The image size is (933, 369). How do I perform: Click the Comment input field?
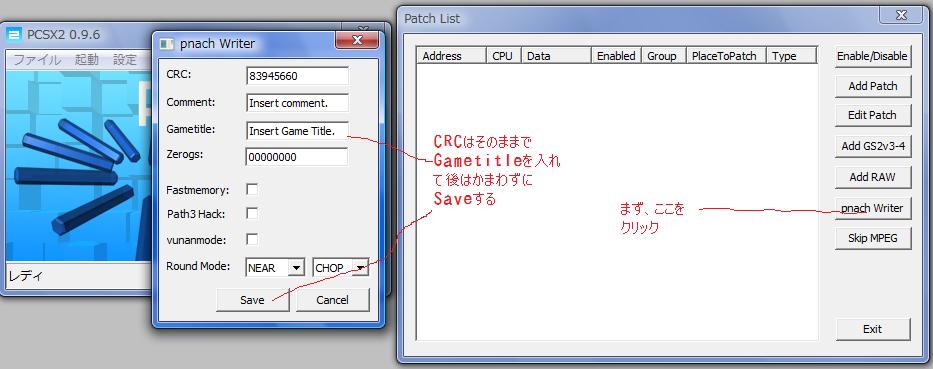click(x=297, y=102)
